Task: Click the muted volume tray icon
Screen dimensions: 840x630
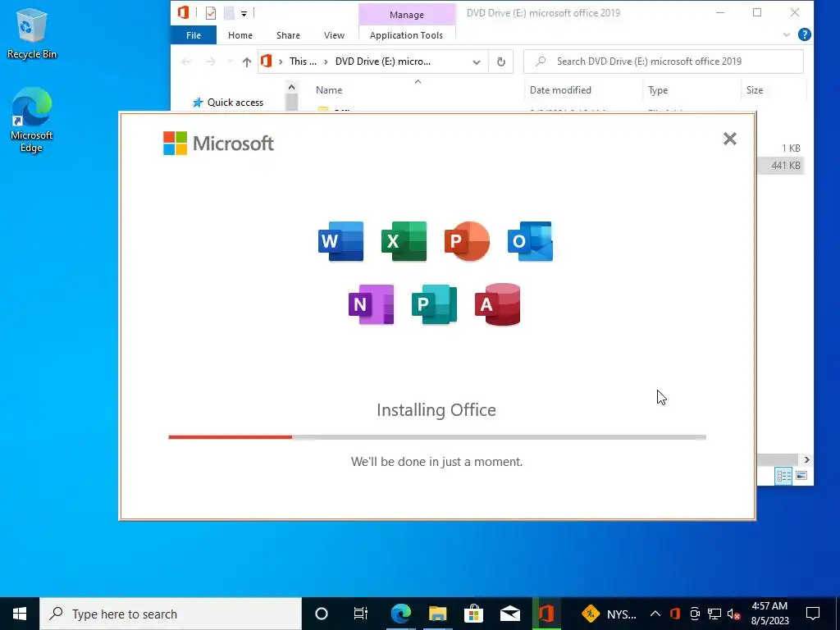Action: click(734, 614)
